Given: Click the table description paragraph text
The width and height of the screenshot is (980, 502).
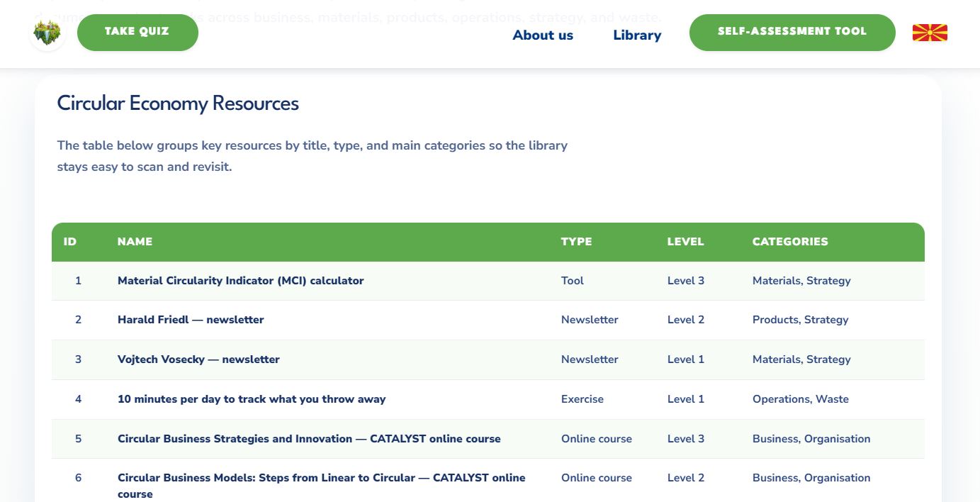Looking at the screenshot, I should (x=312, y=157).
